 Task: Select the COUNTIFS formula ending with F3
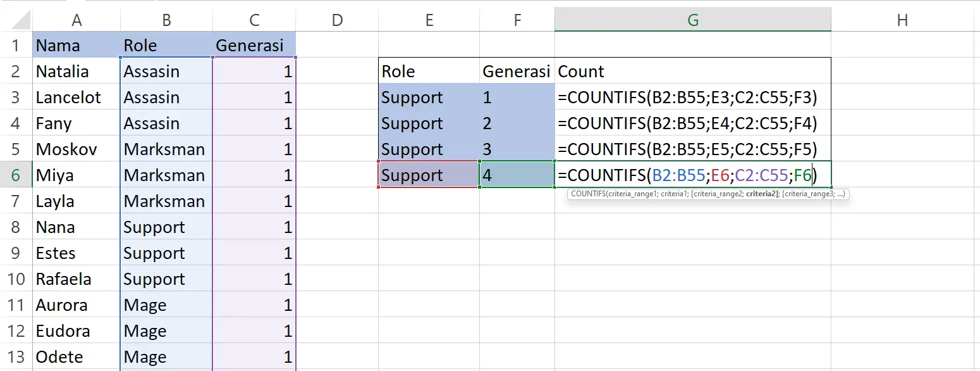tap(693, 97)
